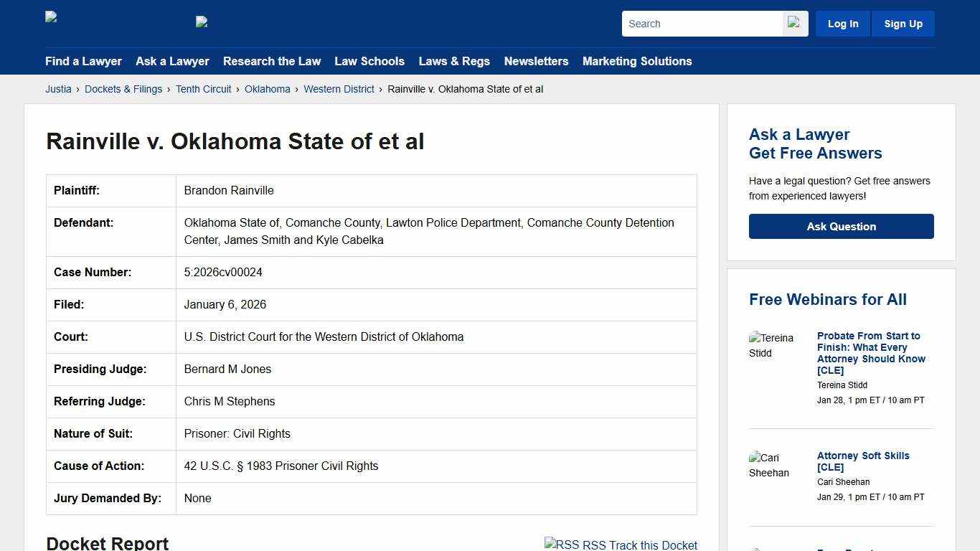Viewport: 980px width, 551px height.
Task: Open the Tenth Circuit breadcrumb link
Action: (203, 89)
